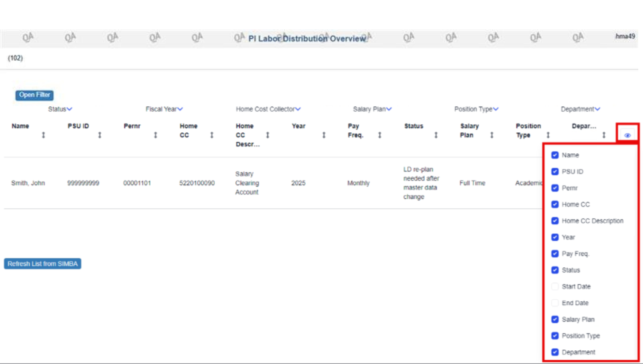Sort by the Pernr column arrows
Viewport: 643px width, 364px height.
156,135
